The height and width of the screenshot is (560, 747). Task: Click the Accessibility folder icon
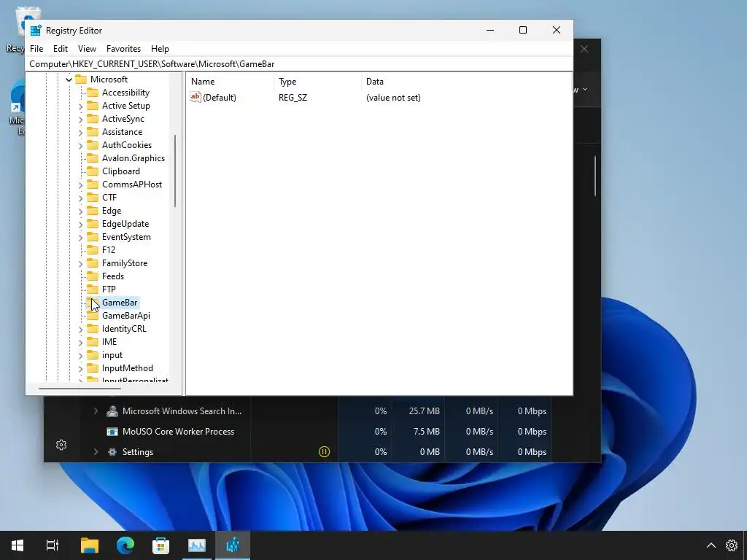(93, 93)
